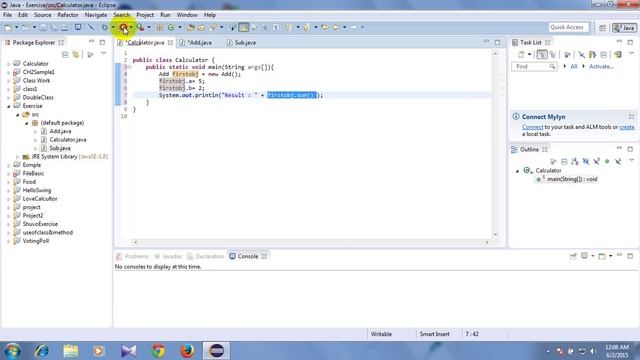Viewport: 640px width, 360px height.
Task: Open the Problems tab
Action: [x=133, y=256]
